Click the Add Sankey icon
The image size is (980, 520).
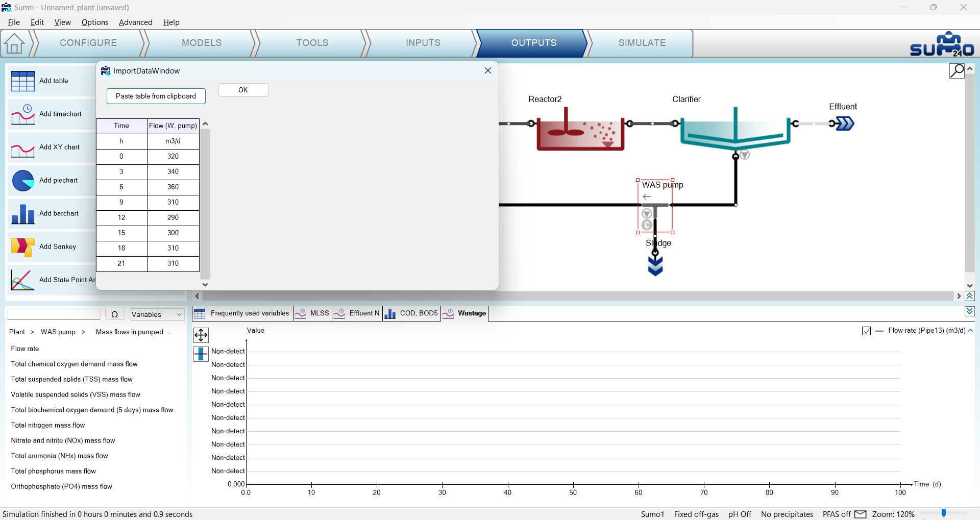(x=23, y=247)
